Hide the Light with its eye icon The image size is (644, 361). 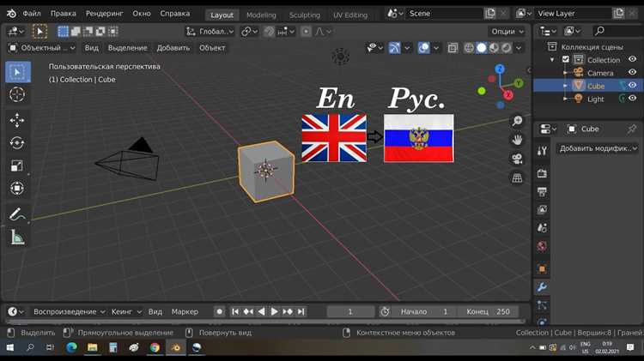633,99
